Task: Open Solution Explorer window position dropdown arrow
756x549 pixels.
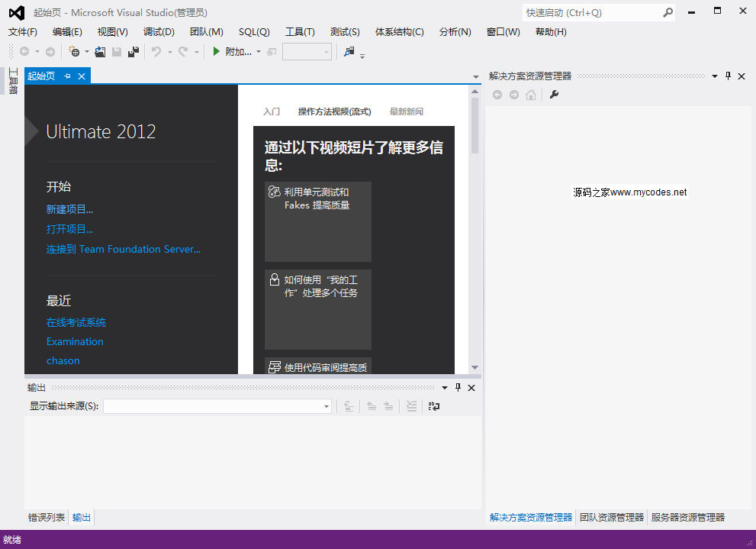Action: (715, 76)
